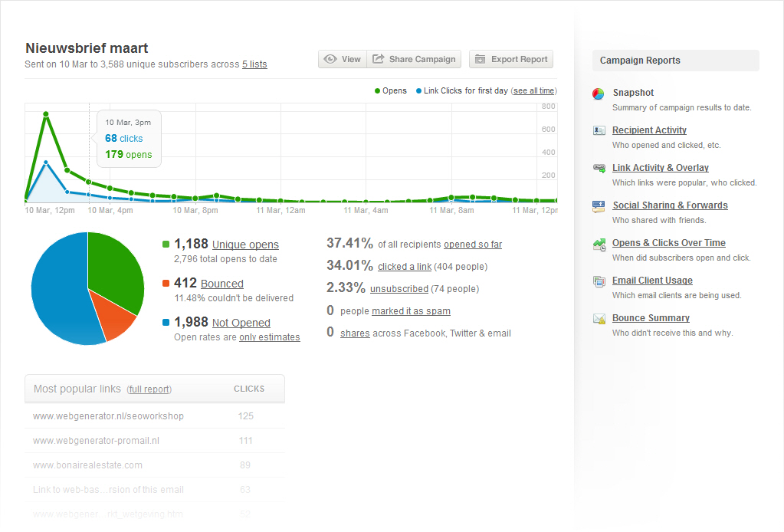The width and height of the screenshot is (784, 532).
Task: Click the Link Activity & Overlay icon
Action: tap(599, 168)
